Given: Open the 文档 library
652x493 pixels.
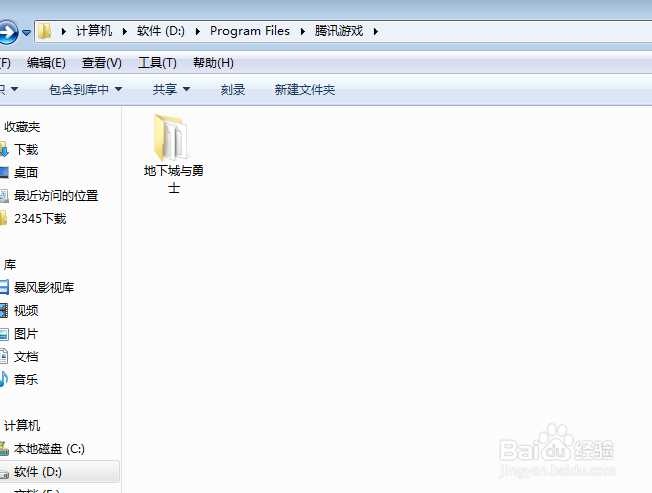Looking at the screenshot, I should [26, 356].
